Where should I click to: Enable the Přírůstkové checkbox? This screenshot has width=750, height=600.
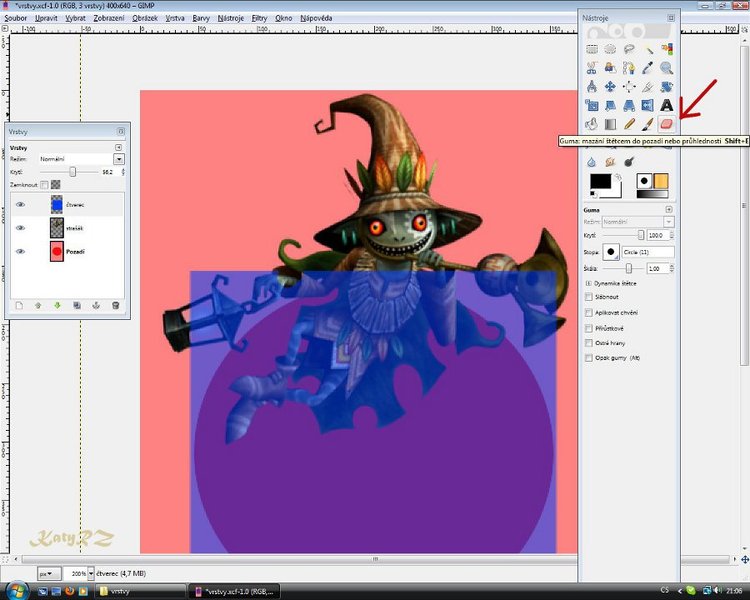point(589,328)
